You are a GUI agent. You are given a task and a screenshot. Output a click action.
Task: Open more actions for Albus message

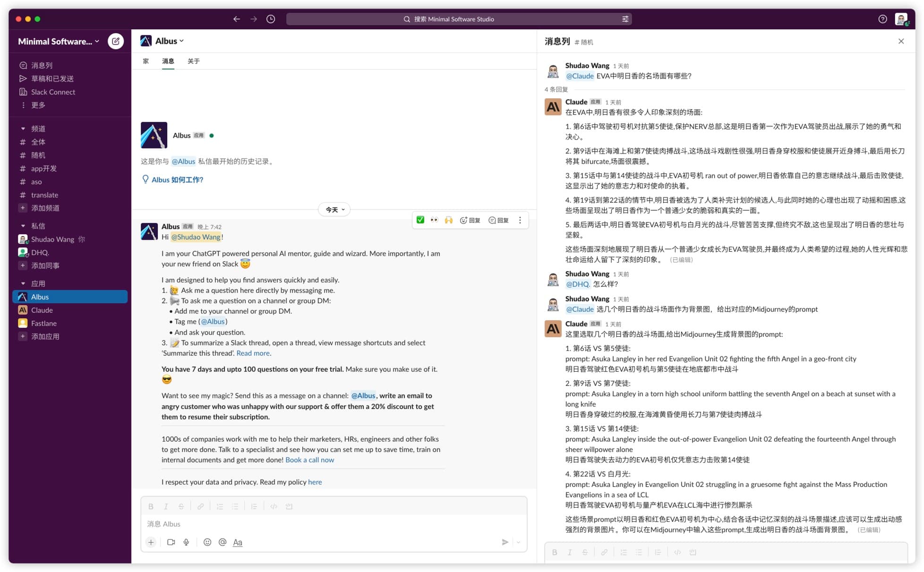(x=520, y=220)
